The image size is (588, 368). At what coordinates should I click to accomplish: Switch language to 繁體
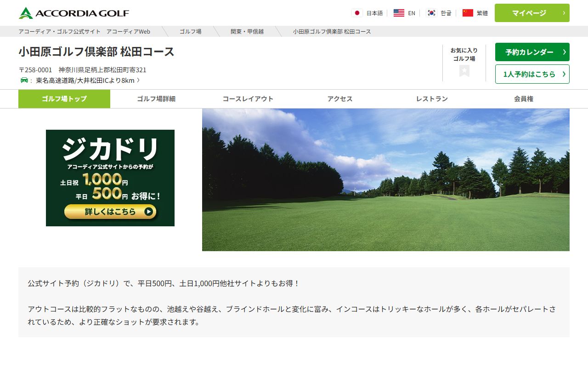point(482,13)
